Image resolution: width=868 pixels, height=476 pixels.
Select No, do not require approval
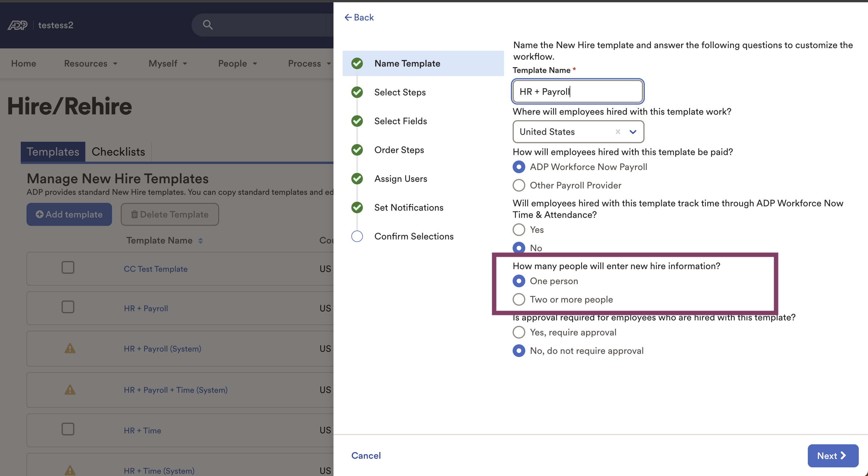click(x=519, y=351)
